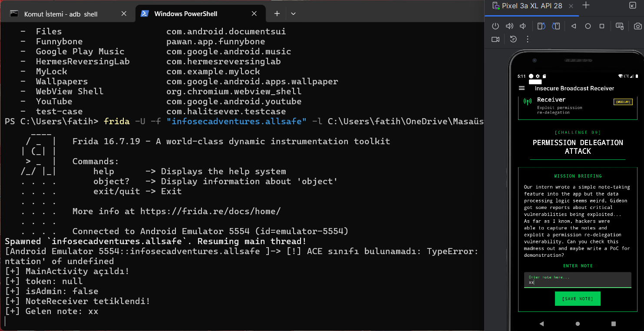
Task: Toggle hardware input keyboard-mouse icon
Action: pyautogui.click(x=620, y=26)
